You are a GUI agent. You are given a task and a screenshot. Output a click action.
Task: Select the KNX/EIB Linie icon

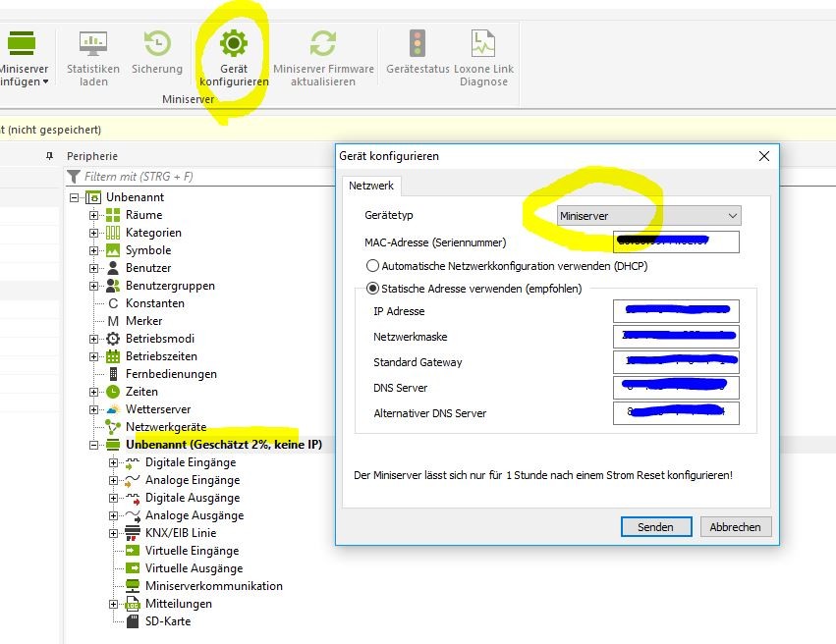click(133, 533)
